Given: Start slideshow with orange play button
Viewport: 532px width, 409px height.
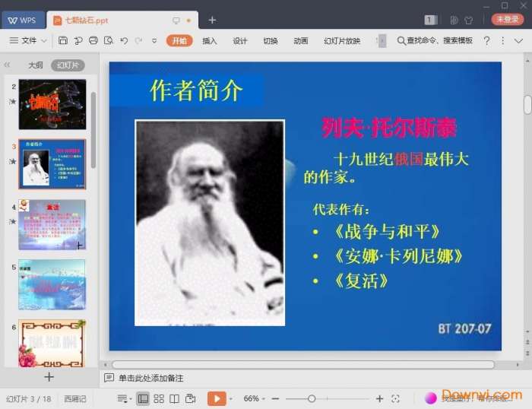Looking at the screenshot, I should pyautogui.click(x=217, y=398).
